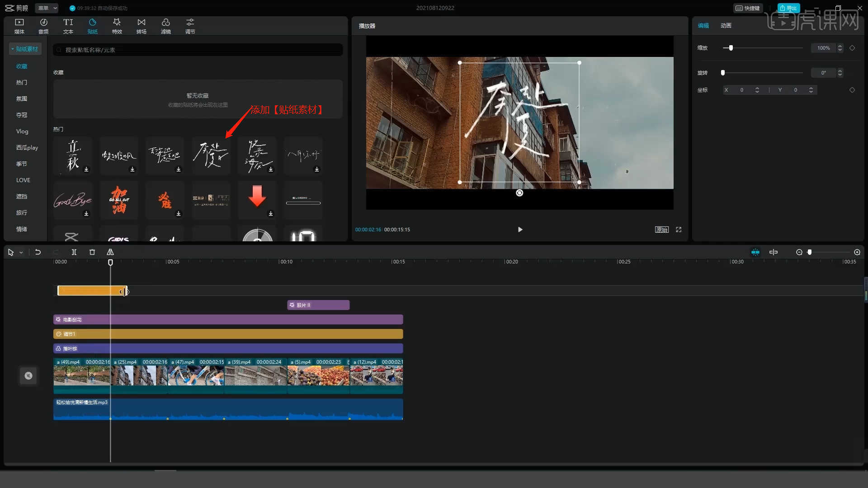Click the rotation slider handle
This screenshot has width=868, height=488.
(x=723, y=73)
